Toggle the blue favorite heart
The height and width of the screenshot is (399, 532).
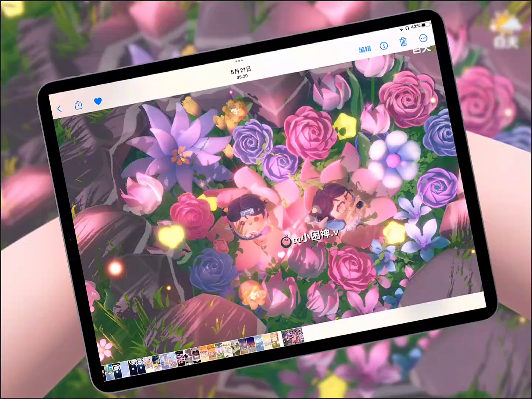tap(98, 101)
